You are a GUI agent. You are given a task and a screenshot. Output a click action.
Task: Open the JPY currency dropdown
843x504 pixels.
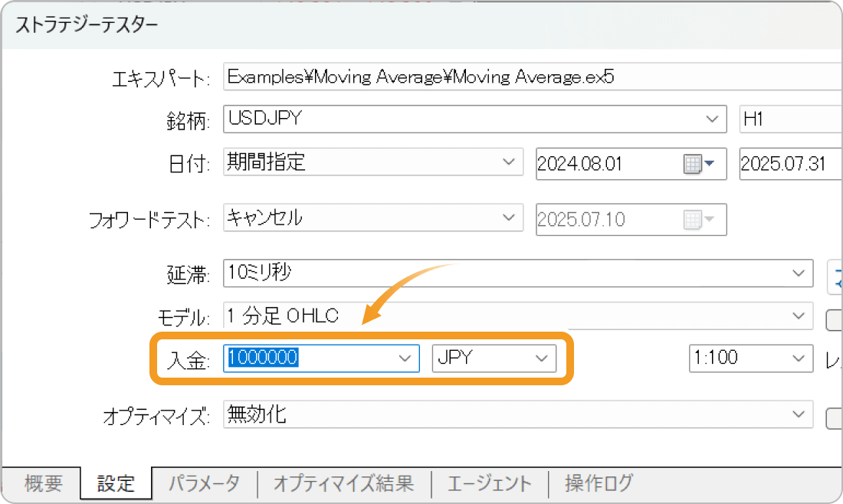[x=541, y=358]
